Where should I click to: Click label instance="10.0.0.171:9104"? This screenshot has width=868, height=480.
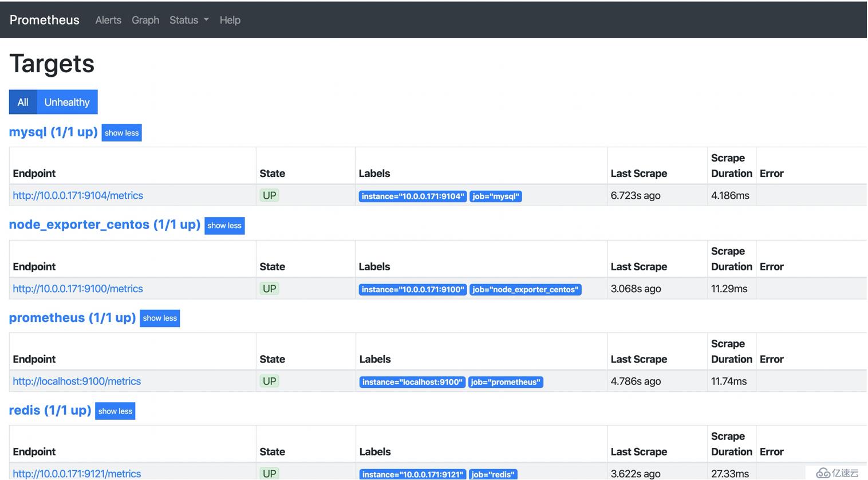413,196
